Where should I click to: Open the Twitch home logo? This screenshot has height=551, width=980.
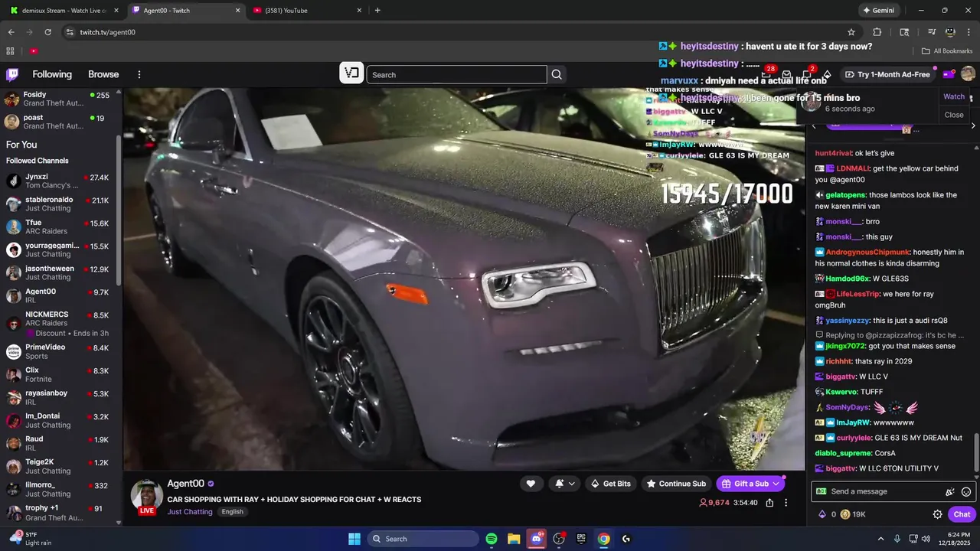pyautogui.click(x=12, y=74)
